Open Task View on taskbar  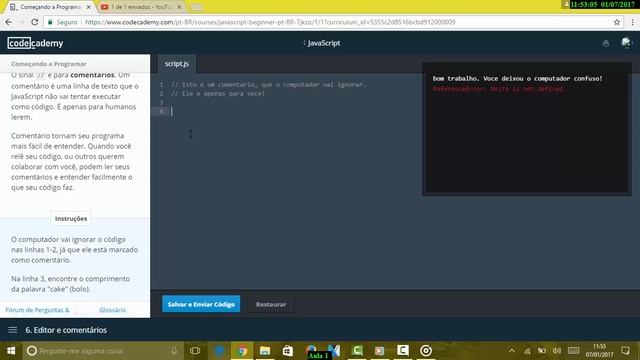point(195,351)
